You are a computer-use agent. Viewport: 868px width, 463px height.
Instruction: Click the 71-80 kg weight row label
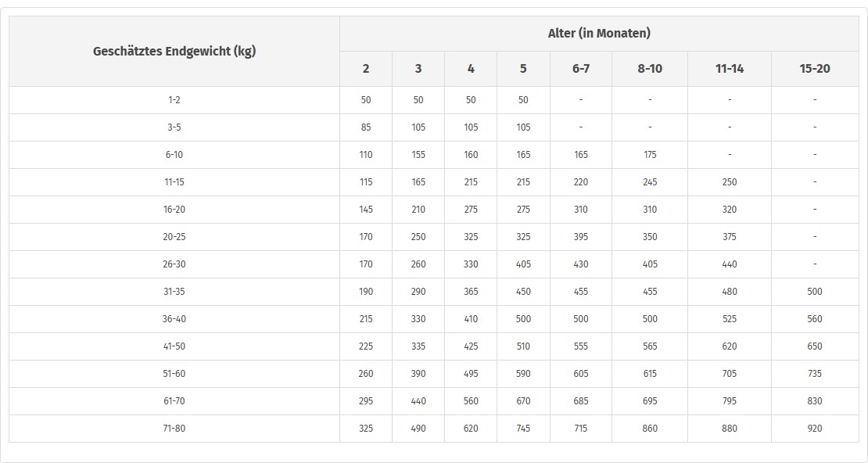pos(174,429)
